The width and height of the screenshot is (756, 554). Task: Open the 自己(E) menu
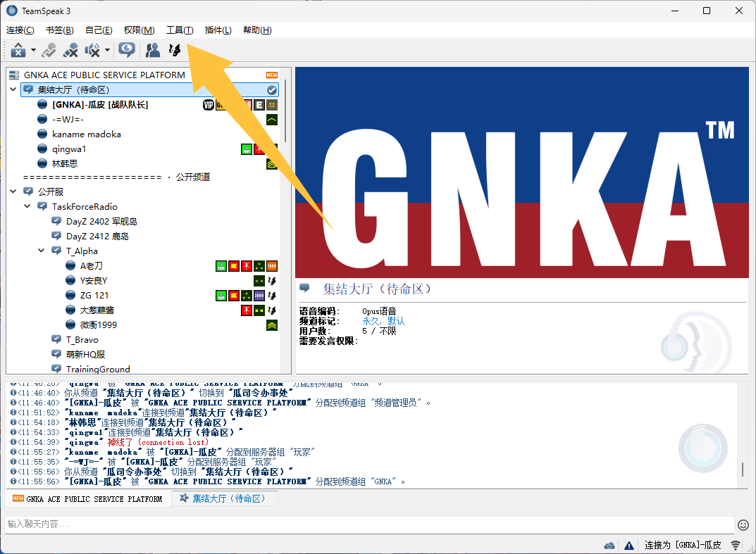click(99, 30)
